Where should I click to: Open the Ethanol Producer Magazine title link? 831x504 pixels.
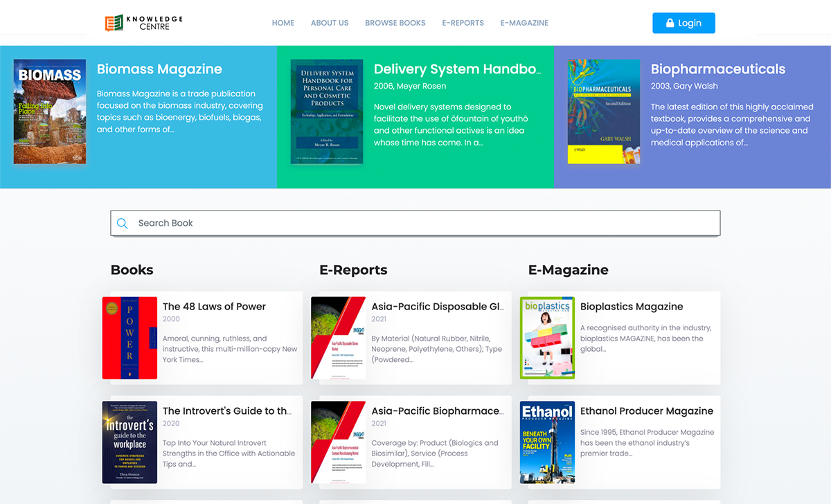(x=646, y=411)
